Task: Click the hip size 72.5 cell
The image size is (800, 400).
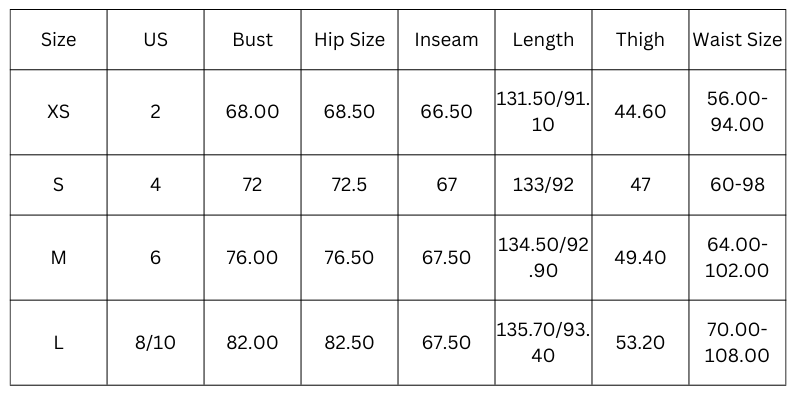Action: (x=349, y=185)
